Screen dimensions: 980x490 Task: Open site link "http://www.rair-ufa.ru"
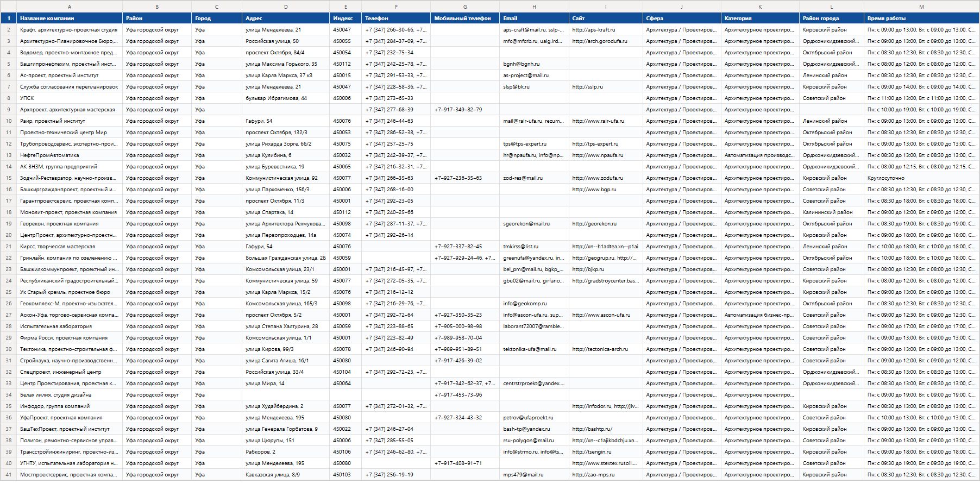point(598,121)
